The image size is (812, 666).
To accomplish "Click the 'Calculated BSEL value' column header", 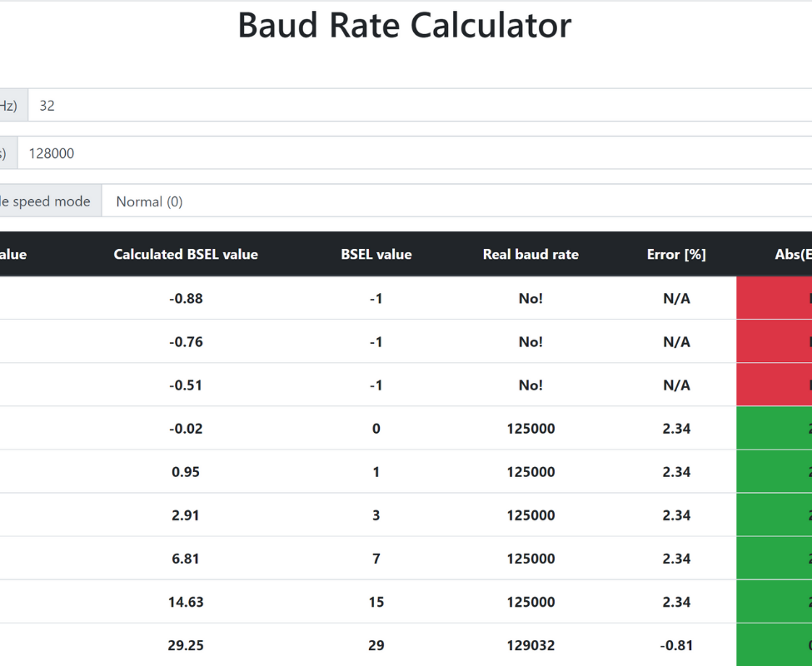I will click(186, 255).
